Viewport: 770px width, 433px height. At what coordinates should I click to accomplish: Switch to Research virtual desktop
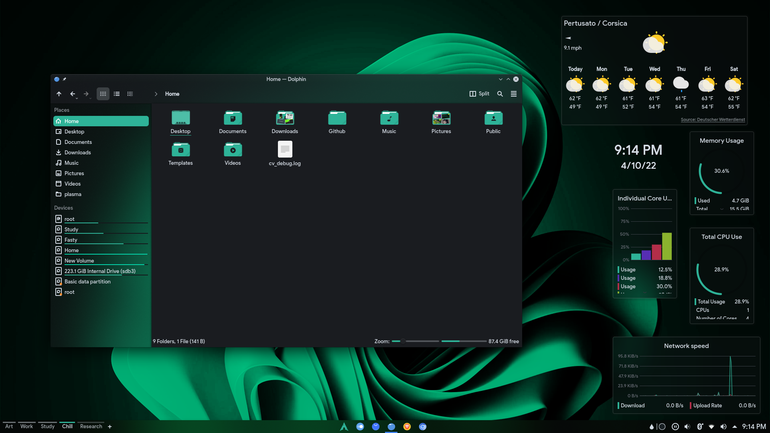[91, 426]
